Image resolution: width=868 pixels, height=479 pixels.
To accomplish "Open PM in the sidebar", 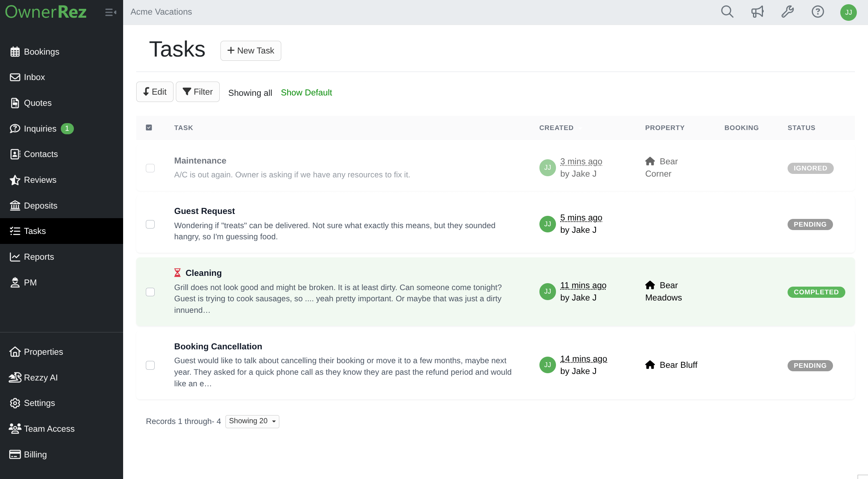I will tap(62, 282).
